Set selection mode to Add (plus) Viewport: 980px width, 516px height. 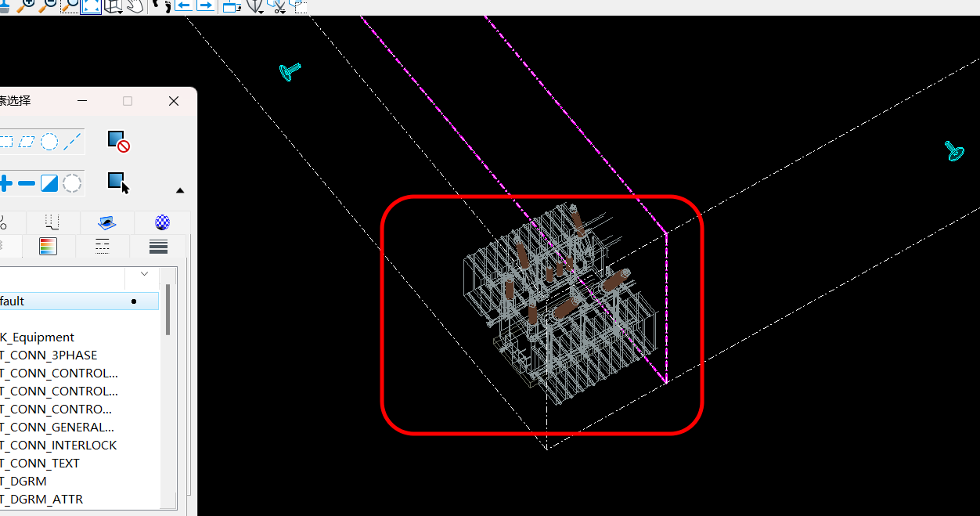[x=5, y=183]
